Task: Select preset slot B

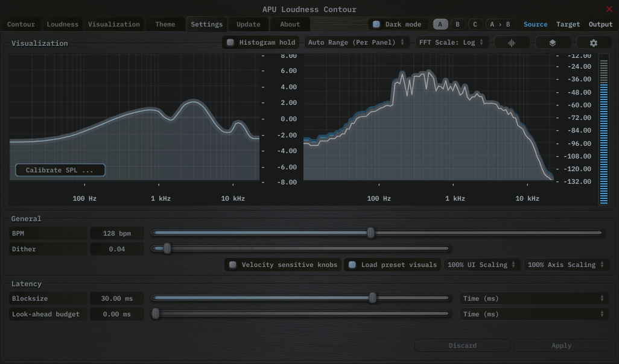Action: click(x=457, y=25)
